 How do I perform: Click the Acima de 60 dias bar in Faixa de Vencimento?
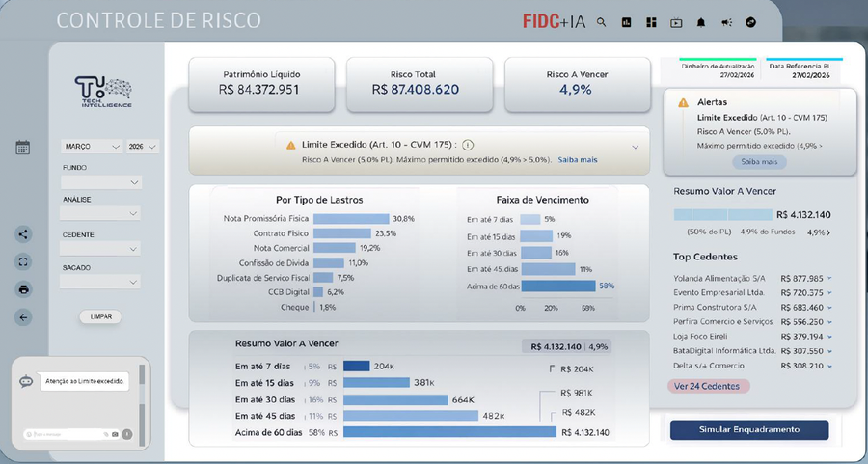(x=558, y=286)
